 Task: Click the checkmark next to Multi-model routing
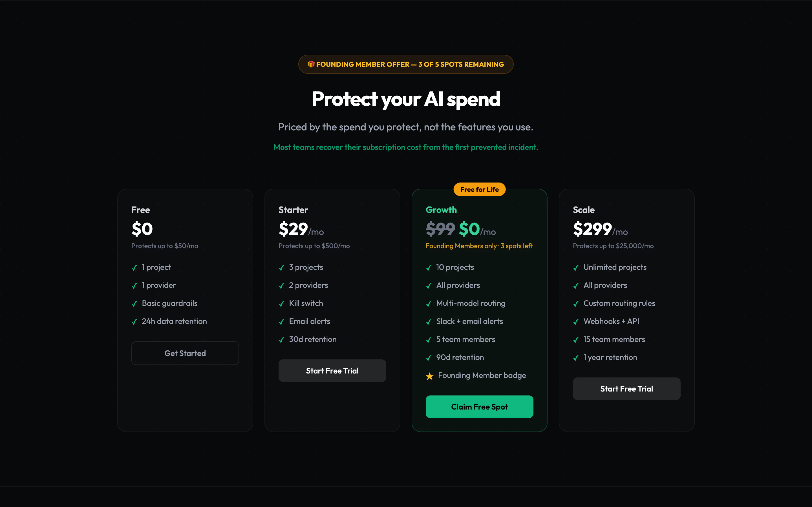(x=429, y=304)
